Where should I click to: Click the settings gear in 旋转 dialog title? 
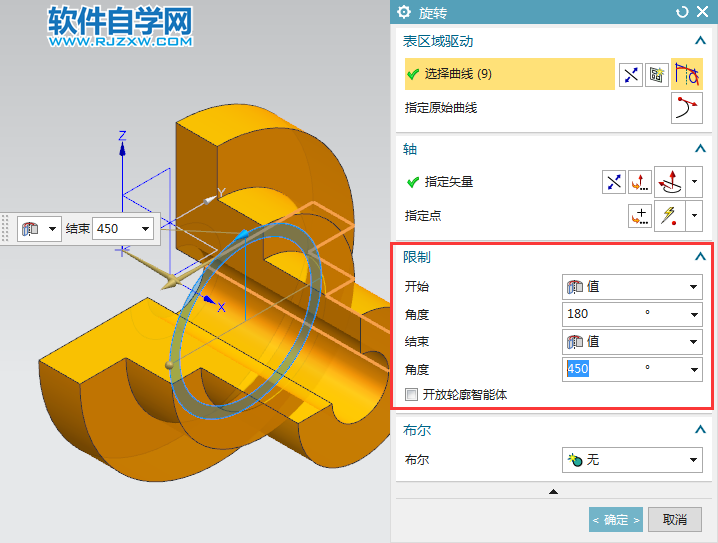click(x=403, y=12)
